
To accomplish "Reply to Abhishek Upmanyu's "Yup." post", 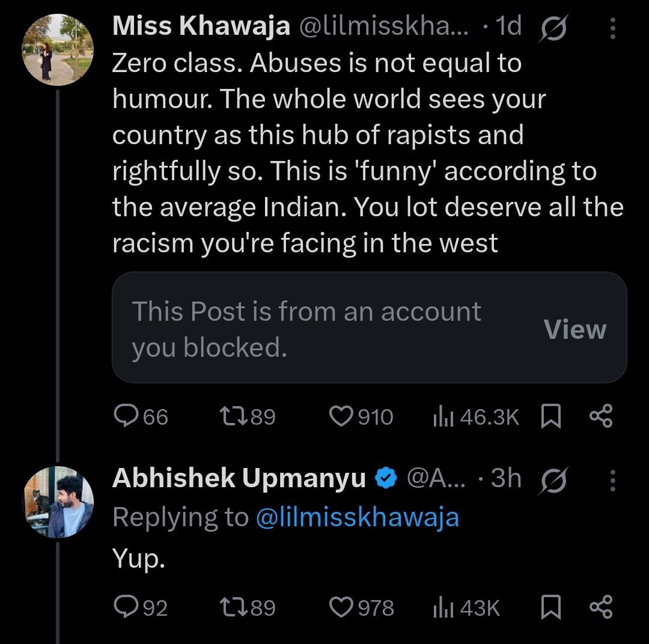I will pos(127,607).
